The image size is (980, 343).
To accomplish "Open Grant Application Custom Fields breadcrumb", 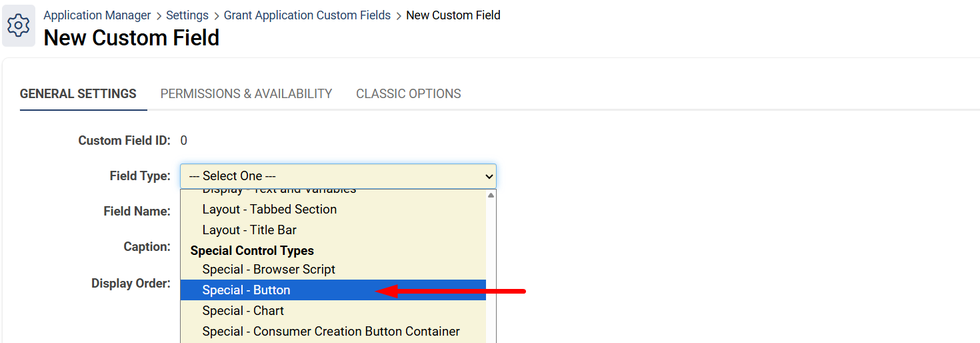I will [307, 15].
